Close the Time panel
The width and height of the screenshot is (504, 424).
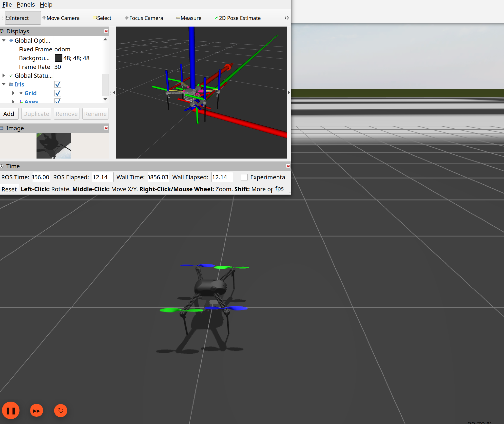pos(288,166)
